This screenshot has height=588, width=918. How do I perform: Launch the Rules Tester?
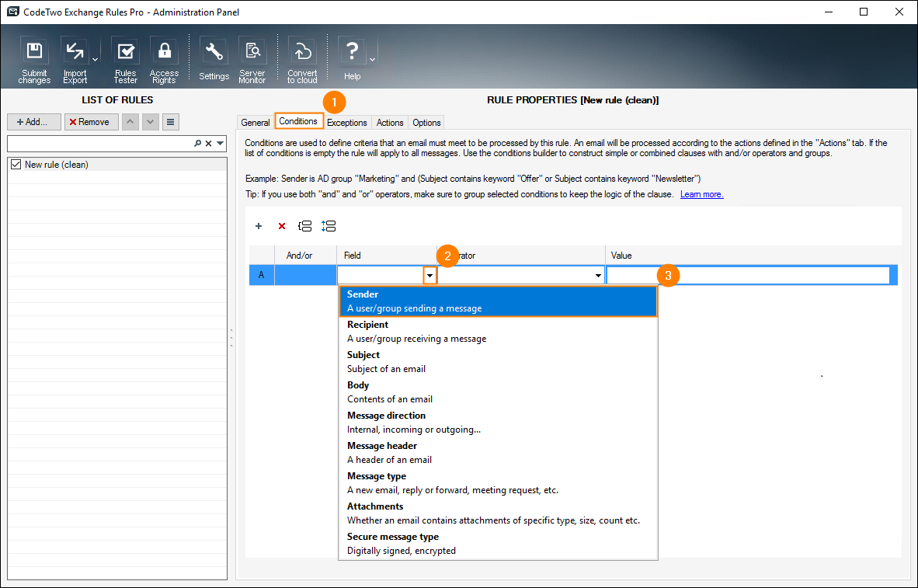coord(125,61)
